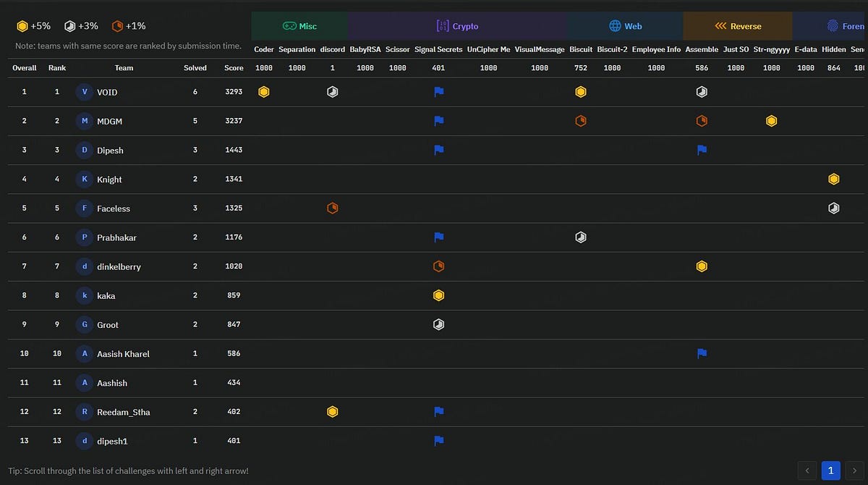
Task: Click dinkelberry's gold badge under Assemble
Action: pyautogui.click(x=702, y=266)
